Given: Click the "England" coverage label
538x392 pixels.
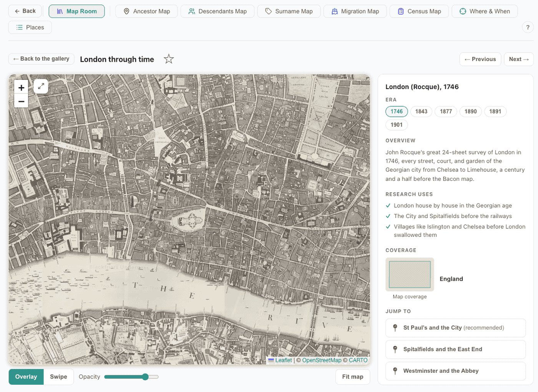Looking at the screenshot, I should 451,279.
